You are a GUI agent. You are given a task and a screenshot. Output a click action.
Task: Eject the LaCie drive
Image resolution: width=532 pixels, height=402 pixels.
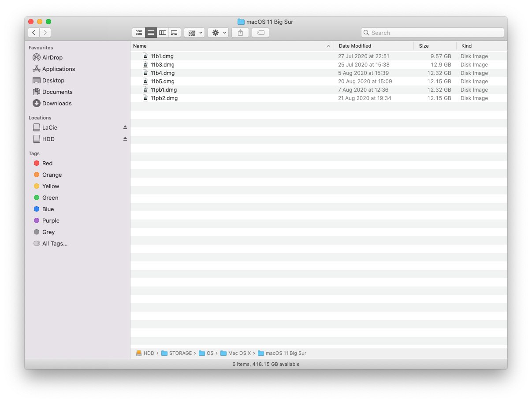coord(125,127)
